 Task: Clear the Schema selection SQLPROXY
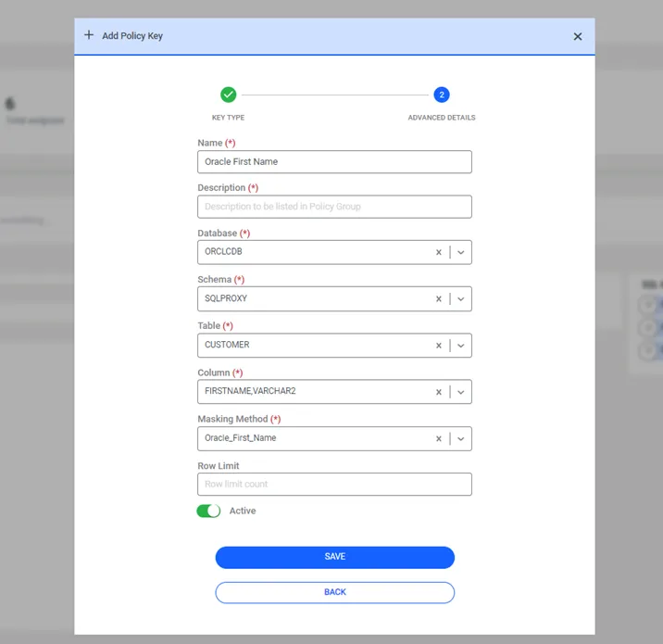(439, 298)
